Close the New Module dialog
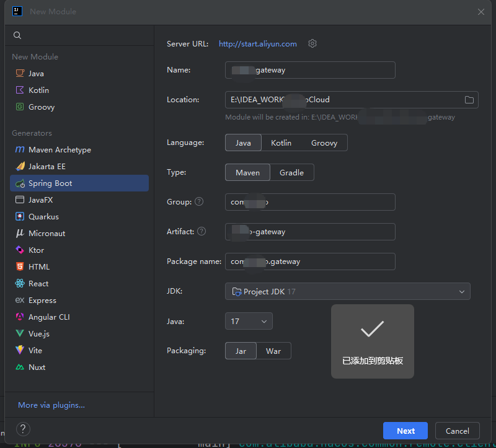This screenshot has height=448, width=496. 481,12
